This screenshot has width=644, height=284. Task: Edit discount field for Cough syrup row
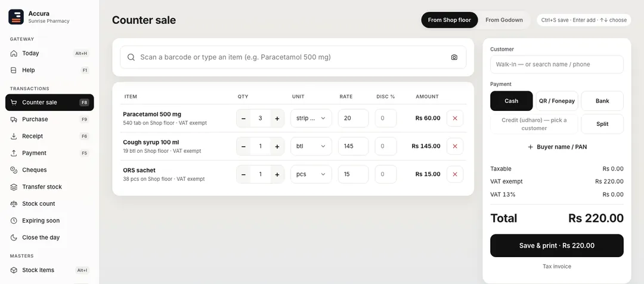tap(386, 146)
